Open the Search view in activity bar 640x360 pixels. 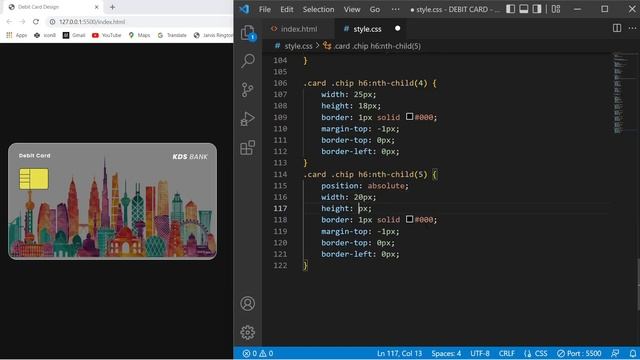click(247, 60)
